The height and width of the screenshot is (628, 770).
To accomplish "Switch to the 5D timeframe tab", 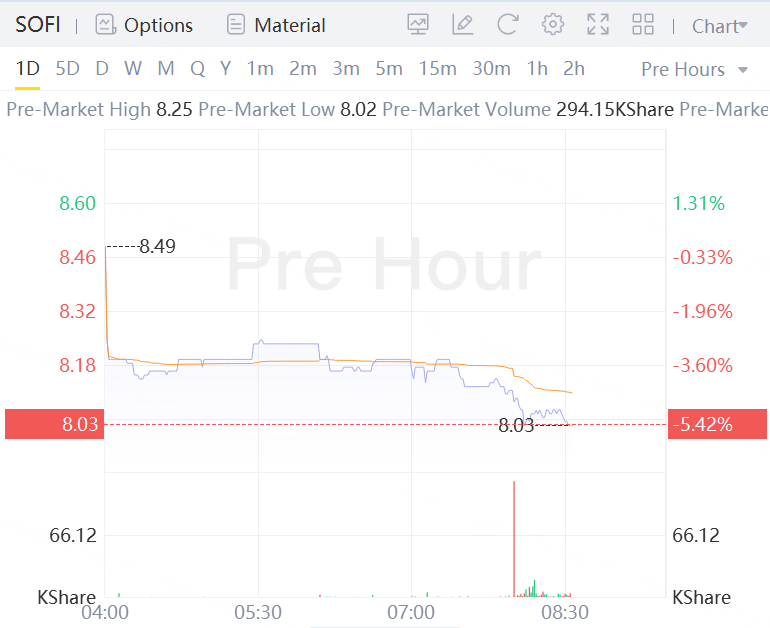I will (x=68, y=69).
